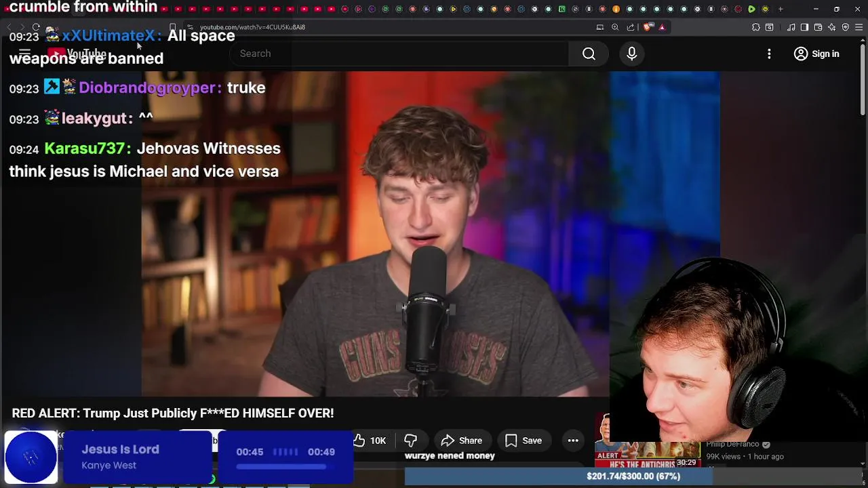Dislike the video using thumbs-down icon
Screen dimensions: 868x488
(x=410, y=441)
